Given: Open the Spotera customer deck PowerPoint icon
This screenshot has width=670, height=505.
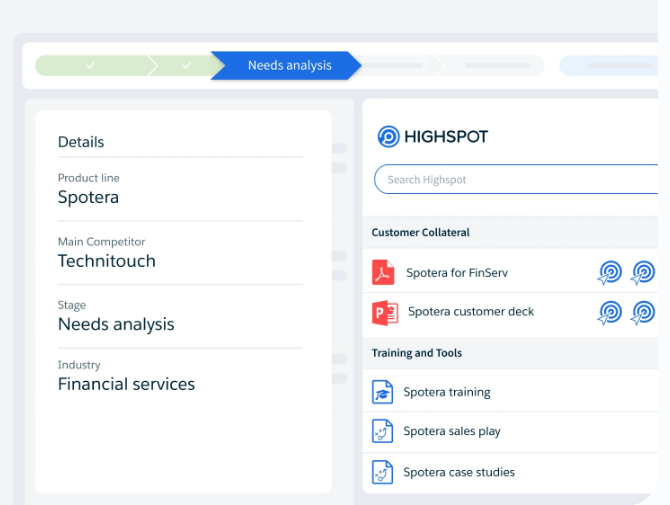Looking at the screenshot, I should point(385,313).
